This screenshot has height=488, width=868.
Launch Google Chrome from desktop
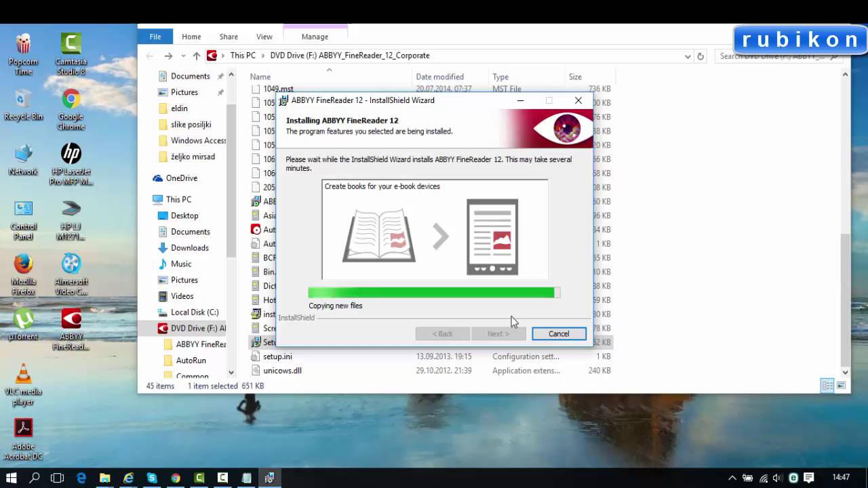(71, 110)
